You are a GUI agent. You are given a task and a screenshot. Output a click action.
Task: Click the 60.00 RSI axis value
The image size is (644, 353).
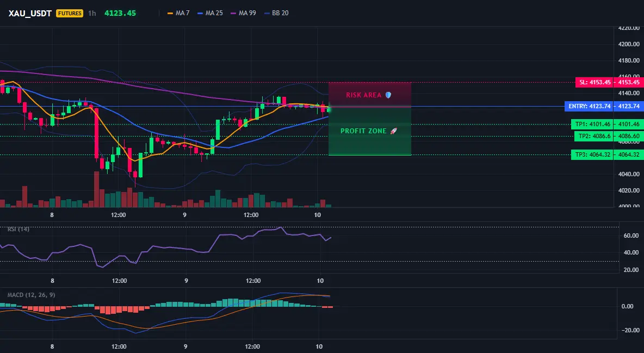click(631, 236)
